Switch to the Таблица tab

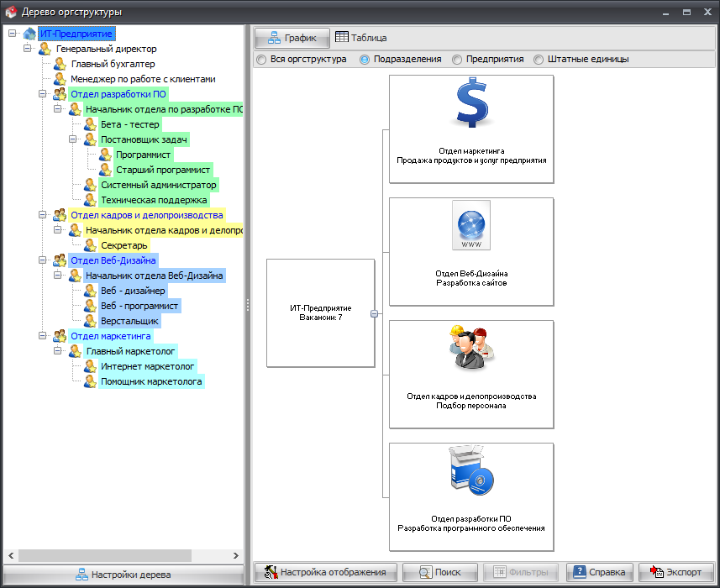(361, 38)
